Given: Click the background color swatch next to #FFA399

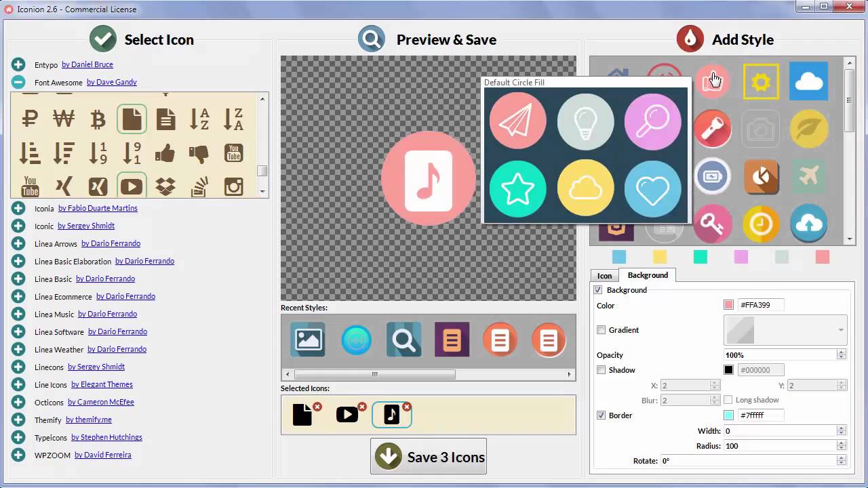Looking at the screenshot, I should [x=728, y=304].
